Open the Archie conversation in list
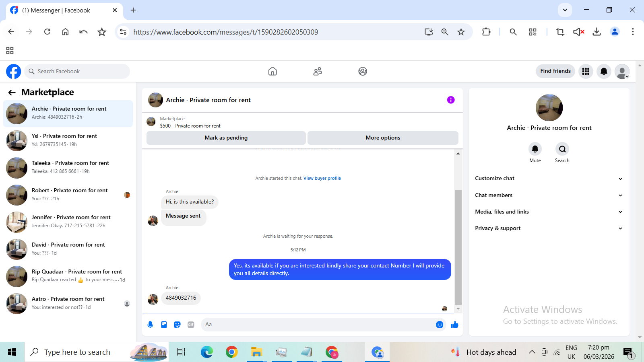The width and height of the screenshot is (644, 362). pyautogui.click(x=68, y=113)
